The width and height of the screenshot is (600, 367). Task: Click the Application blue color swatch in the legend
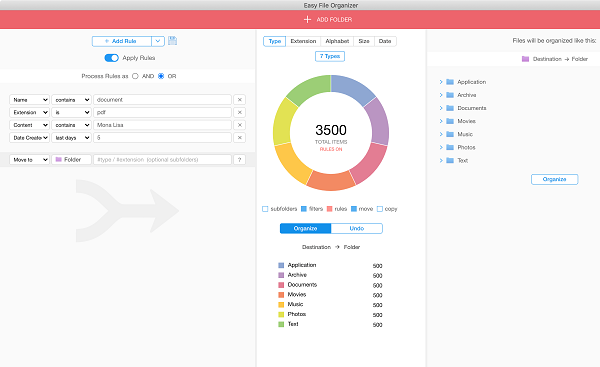281,265
